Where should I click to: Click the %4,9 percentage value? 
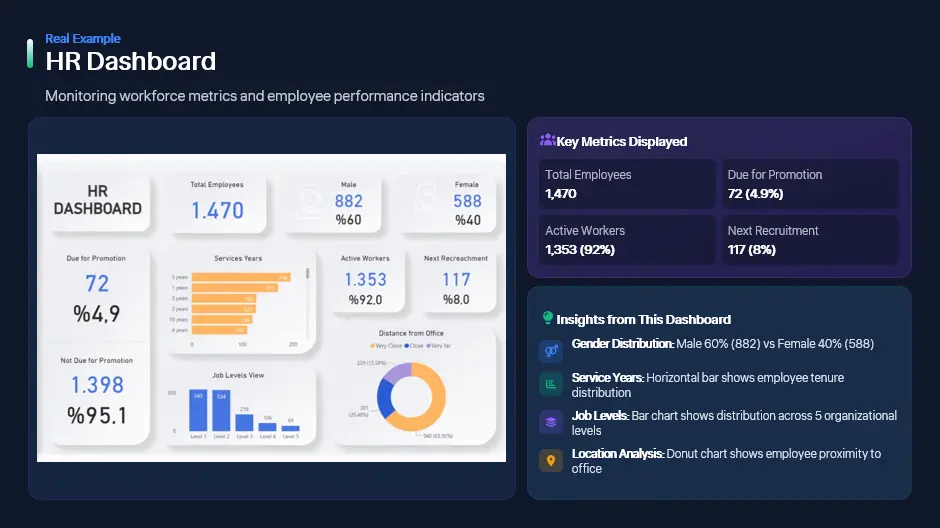(97, 313)
